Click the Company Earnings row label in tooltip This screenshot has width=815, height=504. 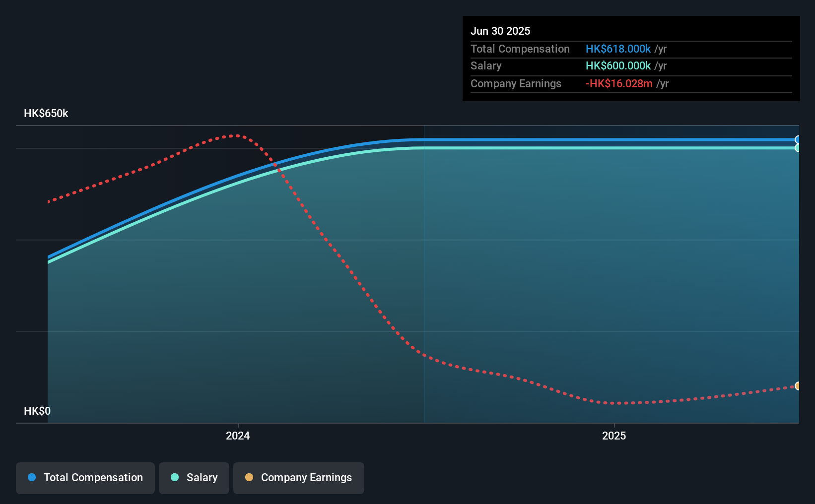point(516,83)
